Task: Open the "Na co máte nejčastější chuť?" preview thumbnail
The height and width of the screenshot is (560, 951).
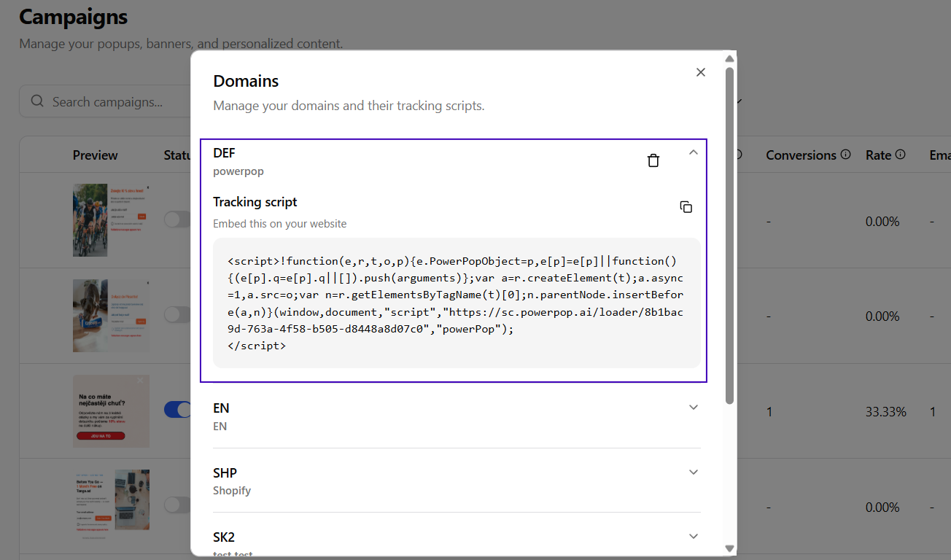Action: pos(111,411)
